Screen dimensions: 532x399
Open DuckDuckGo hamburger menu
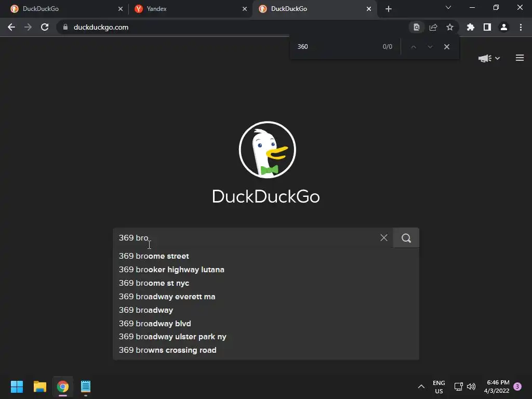pyautogui.click(x=520, y=58)
